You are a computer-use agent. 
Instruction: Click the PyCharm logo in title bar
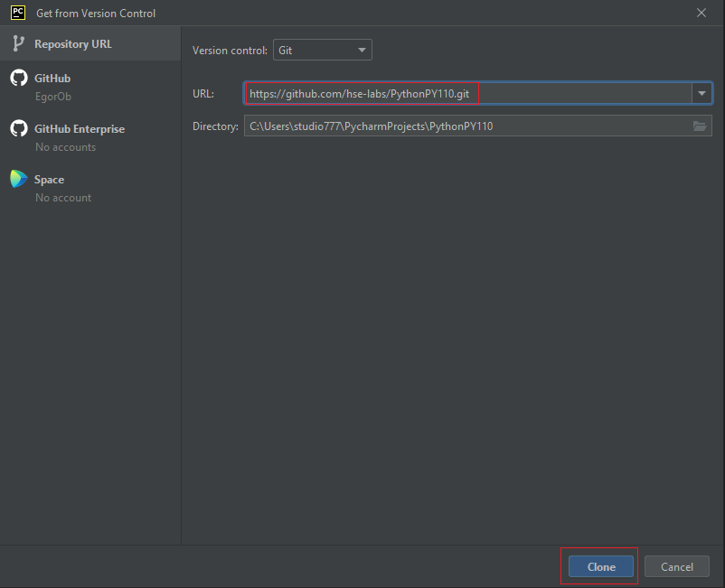pyautogui.click(x=17, y=13)
